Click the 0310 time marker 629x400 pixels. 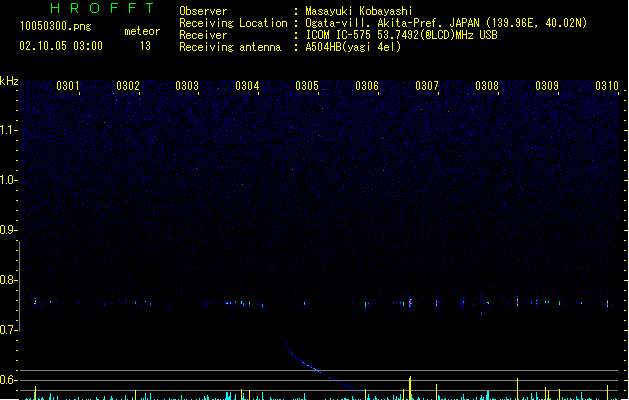pyautogui.click(x=607, y=86)
